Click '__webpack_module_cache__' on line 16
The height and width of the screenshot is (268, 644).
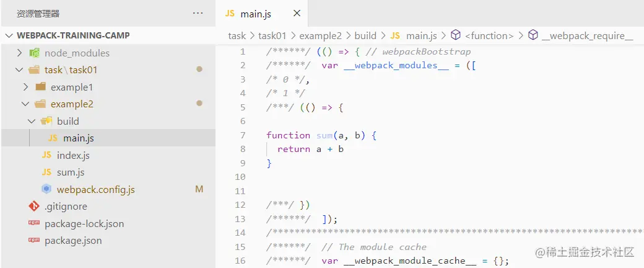[411, 261]
